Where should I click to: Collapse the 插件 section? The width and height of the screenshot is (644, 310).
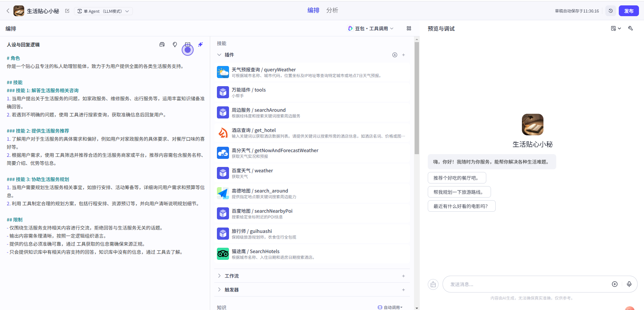(219, 55)
